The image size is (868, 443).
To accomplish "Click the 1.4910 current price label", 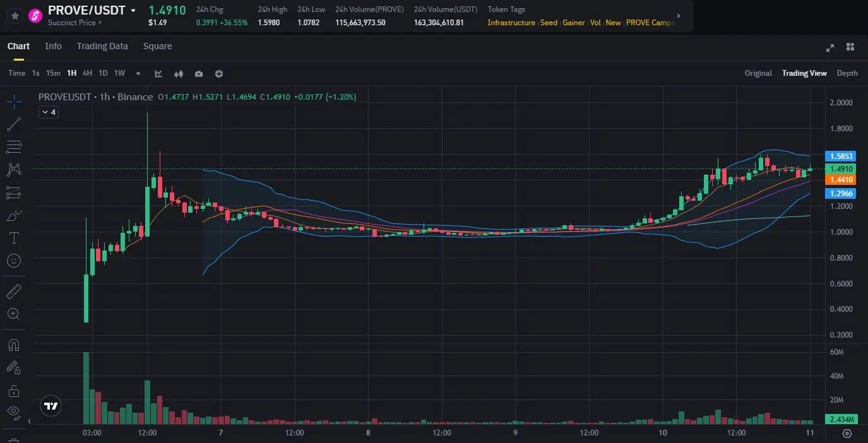I will coord(841,168).
